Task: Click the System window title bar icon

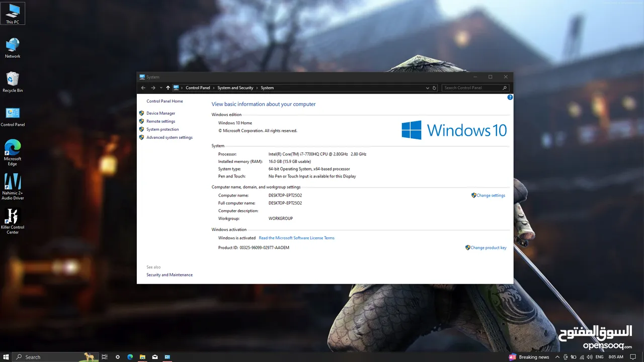Action: click(x=142, y=77)
